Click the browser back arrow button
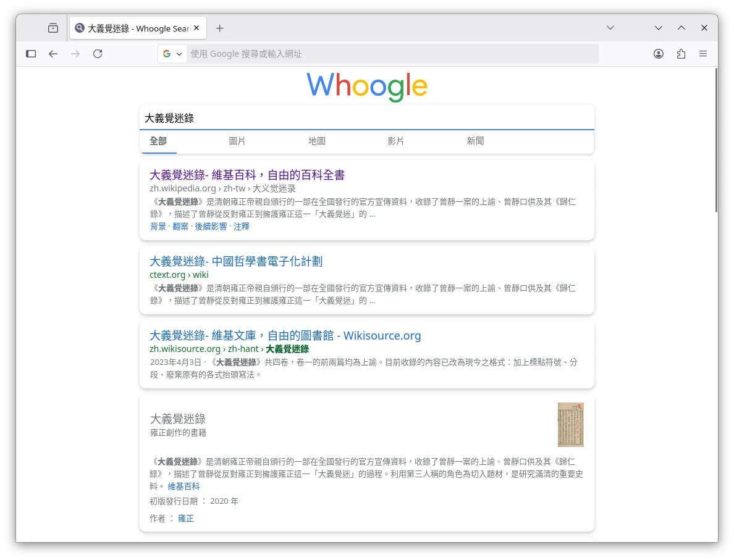734x560 pixels. 53,54
